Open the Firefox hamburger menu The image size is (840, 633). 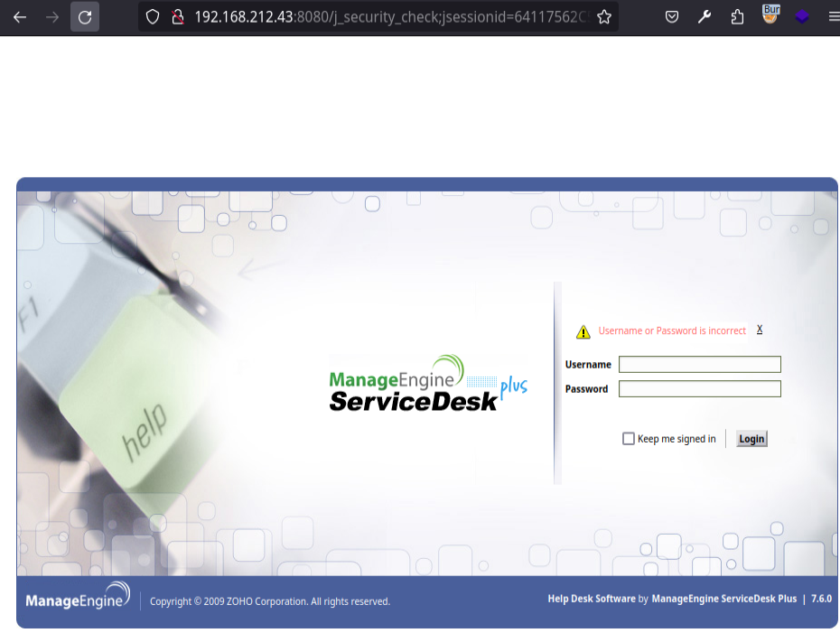[x=833, y=16]
